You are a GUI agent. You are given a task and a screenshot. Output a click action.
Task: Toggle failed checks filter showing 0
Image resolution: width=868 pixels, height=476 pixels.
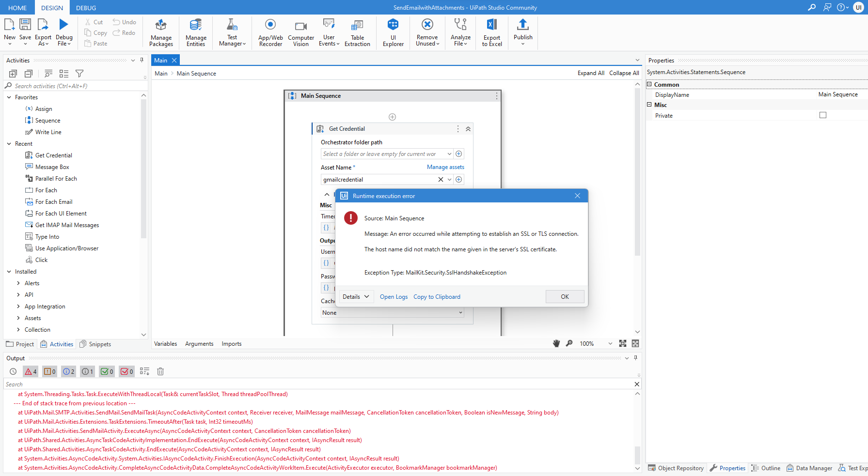coord(126,371)
